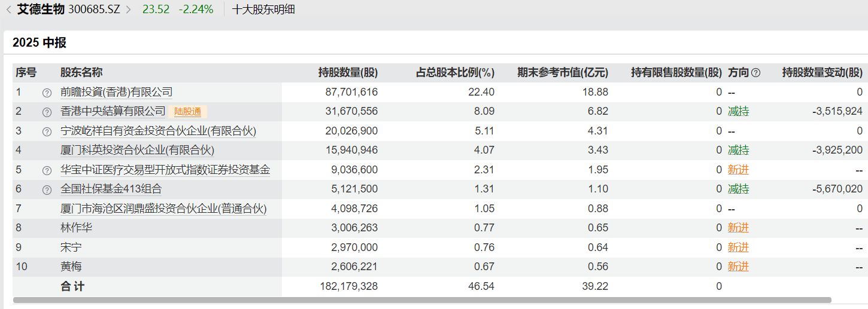Click help icon beside 全国社保基金413组合

(47, 190)
